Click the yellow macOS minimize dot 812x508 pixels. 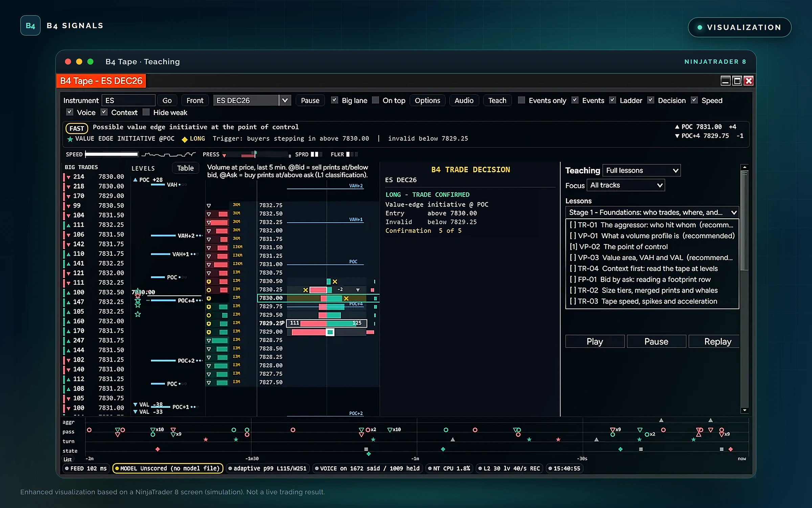tap(79, 62)
